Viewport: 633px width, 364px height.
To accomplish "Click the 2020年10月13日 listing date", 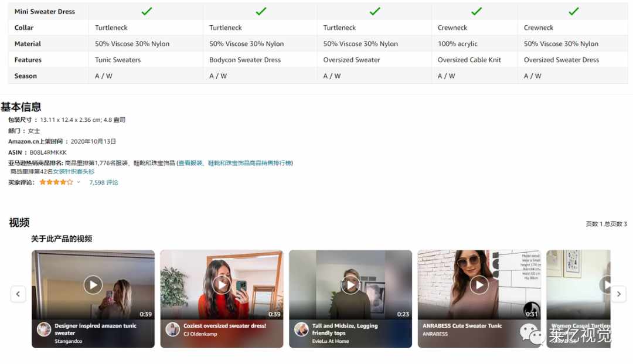I will coord(93,142).
